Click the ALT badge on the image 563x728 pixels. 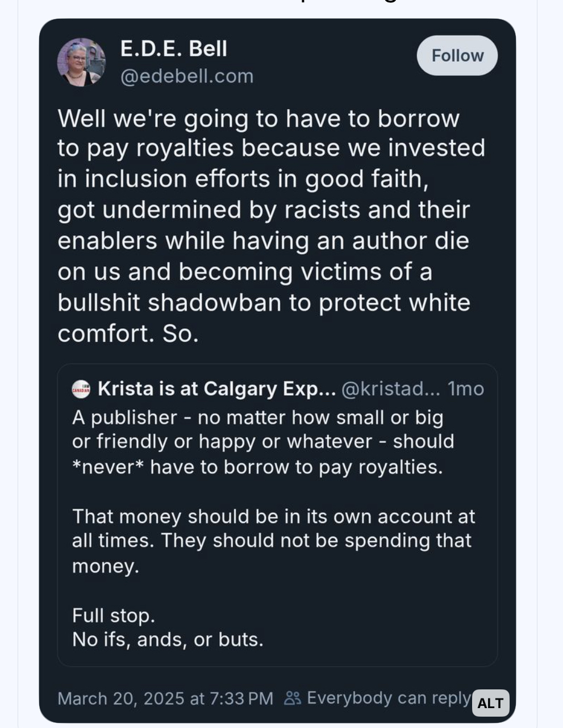click(x=490, y=703)
